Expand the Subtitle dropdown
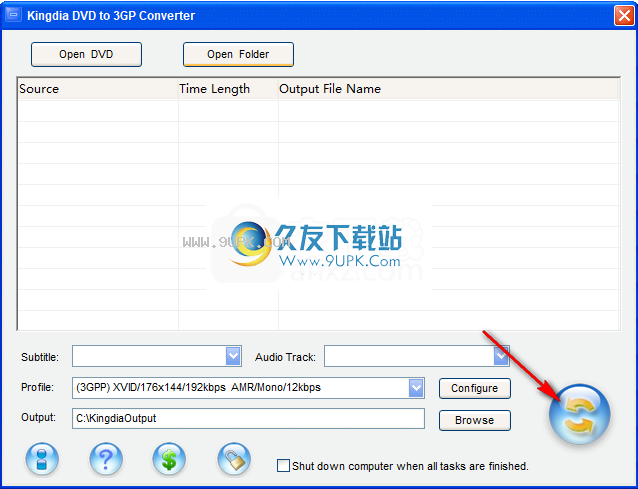Screen dimensions: 638x489 click(x=233, y=356)
